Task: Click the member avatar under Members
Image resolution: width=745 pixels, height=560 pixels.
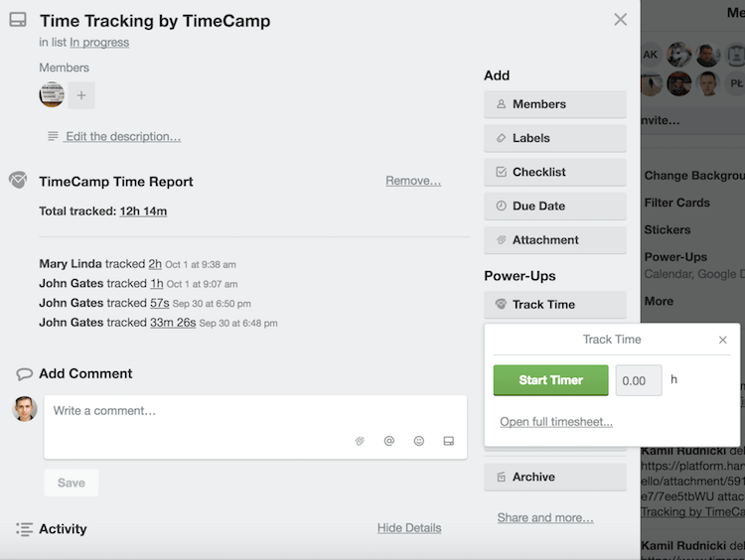Action: pos(52,95)
